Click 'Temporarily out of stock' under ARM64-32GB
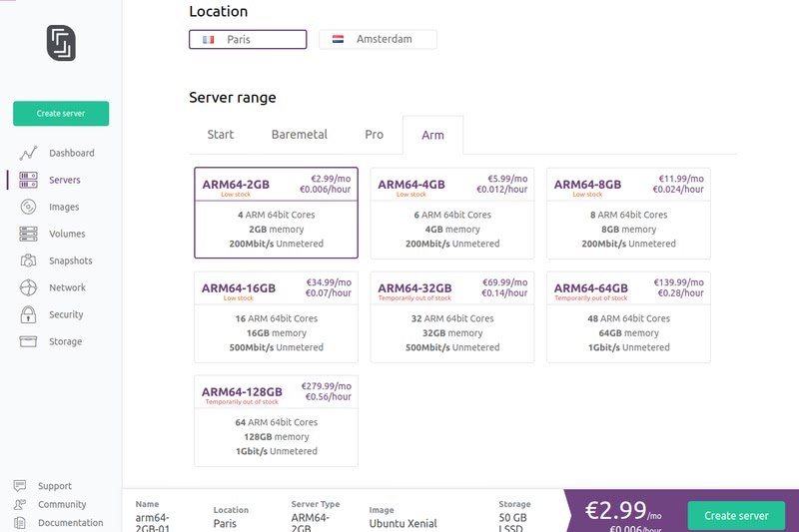Image resolution: width=799 pixels, height=532 pixels. pyautogui.click(x=414, y=298)
